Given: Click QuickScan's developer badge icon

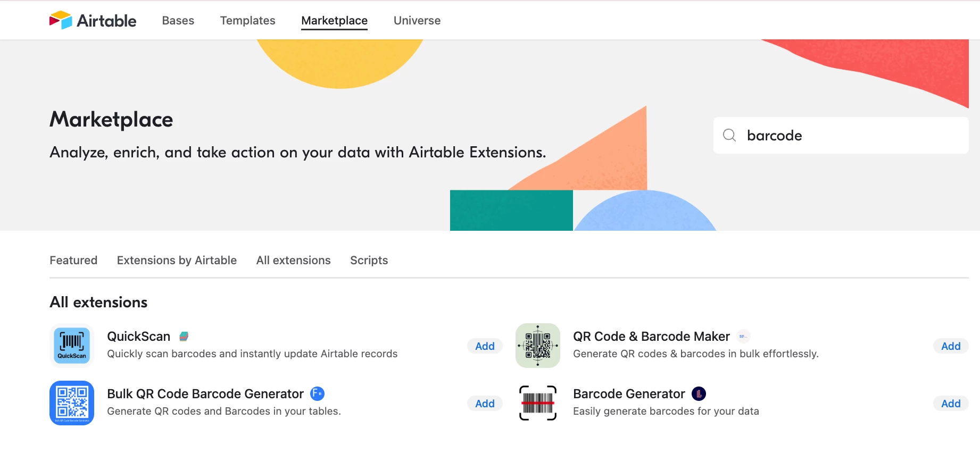Looking at the screenshot, I should pos(184,337).
